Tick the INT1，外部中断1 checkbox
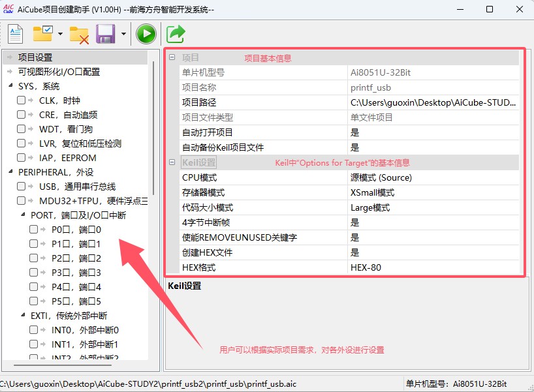The height and width of the screenshot is (392, 534). (x=34, y=344)
